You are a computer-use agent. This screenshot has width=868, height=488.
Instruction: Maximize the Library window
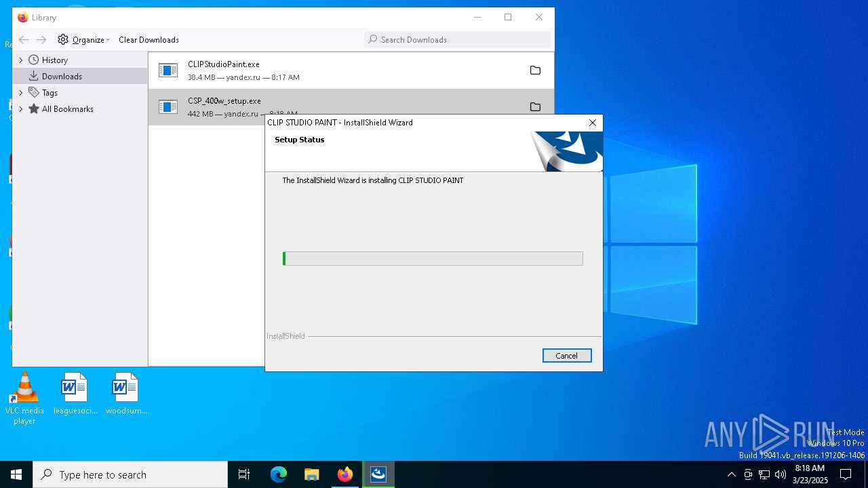[x=508, y=18]
